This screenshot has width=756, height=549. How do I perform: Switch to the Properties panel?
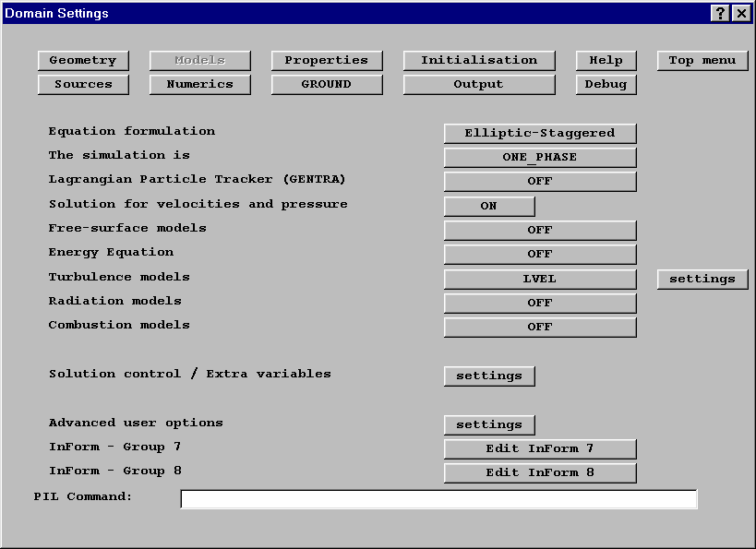click(x=326, y=61)
